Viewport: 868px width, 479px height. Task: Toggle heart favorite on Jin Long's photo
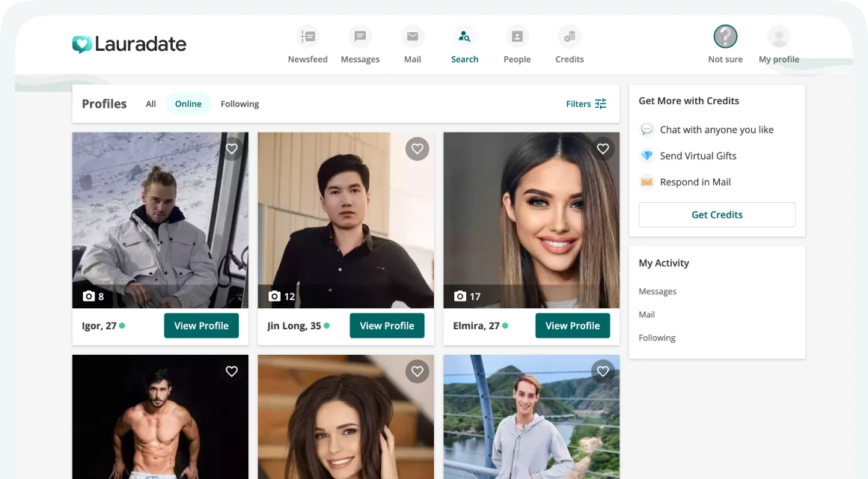418,149
